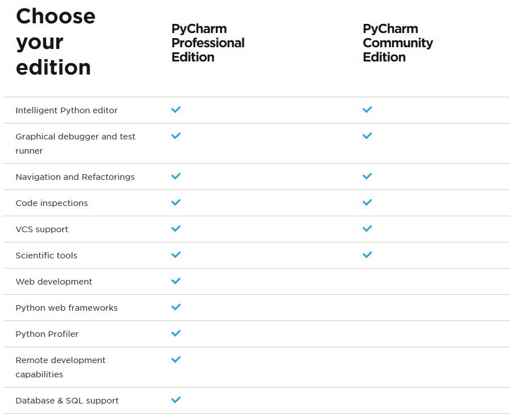Screen dimensions: 510x420
Task: Click the PyCharm Professional Edition heading
Action: click(x=208, y=43)
